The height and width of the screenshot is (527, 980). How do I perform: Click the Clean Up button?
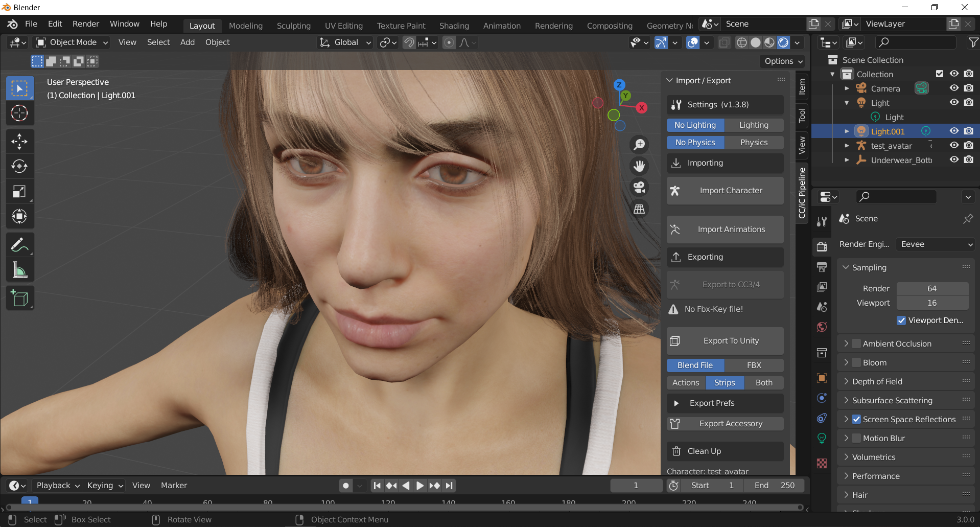point(725,451)
